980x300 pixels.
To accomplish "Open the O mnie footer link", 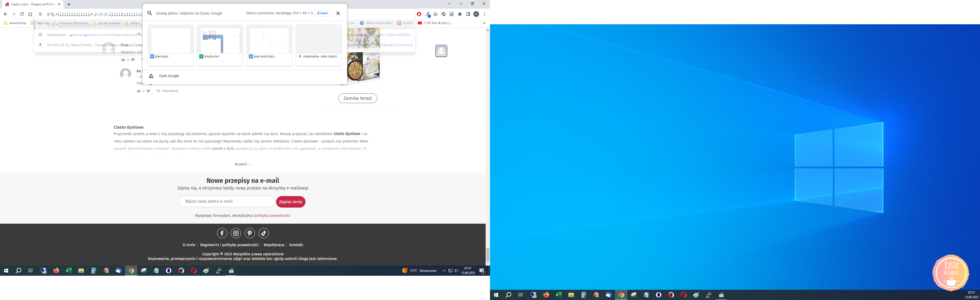I will tap(189, 245).
